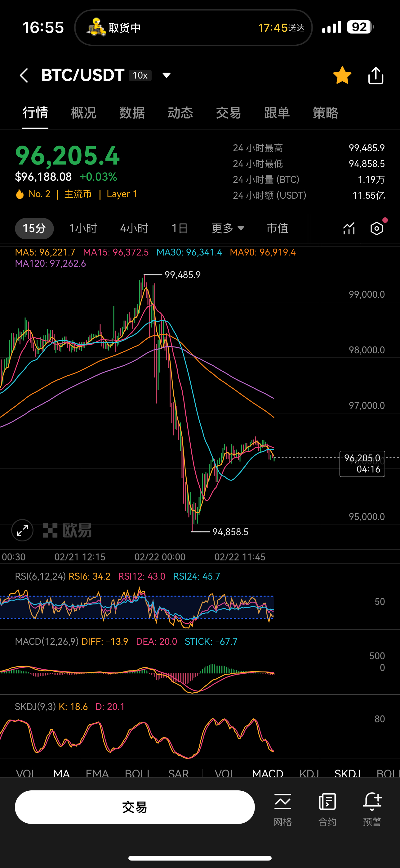The image size is (400, 868).
Task: Toggle the MACD sub-indicator
Action: tap(267, 773)
